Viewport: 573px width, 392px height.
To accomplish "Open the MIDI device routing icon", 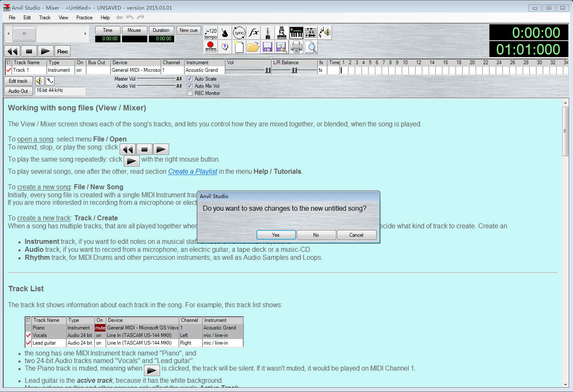I will (282, 33).
